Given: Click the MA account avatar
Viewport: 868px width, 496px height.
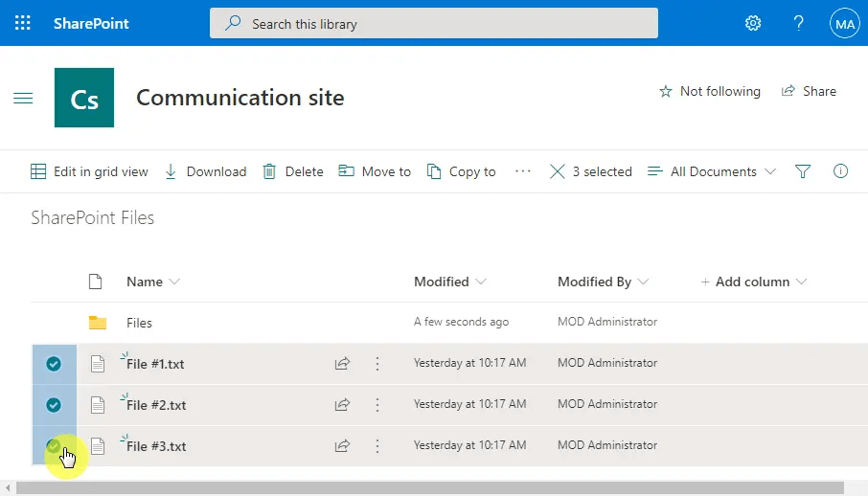Looking at the screenshot, I should (x=844, y=24).
